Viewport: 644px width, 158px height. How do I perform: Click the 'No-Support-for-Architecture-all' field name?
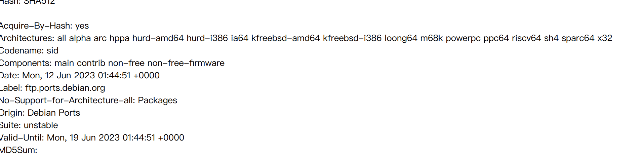coord(67,101)
